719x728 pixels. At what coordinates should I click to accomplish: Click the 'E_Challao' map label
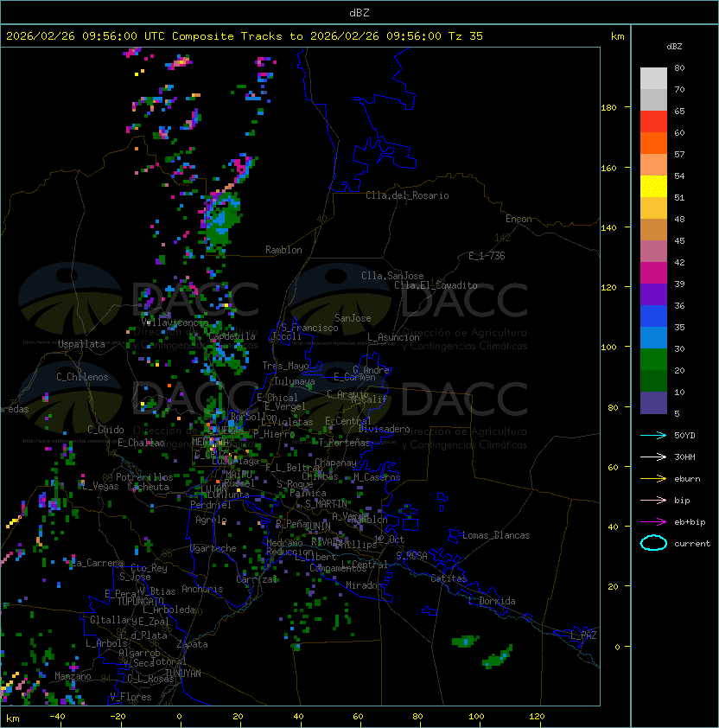(x=141, y=443)
